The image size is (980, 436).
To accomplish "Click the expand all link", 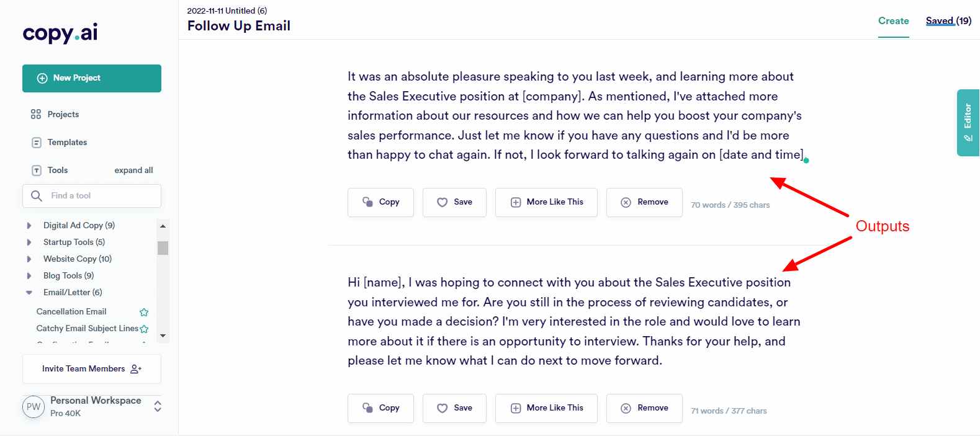I will click(133, 171).
